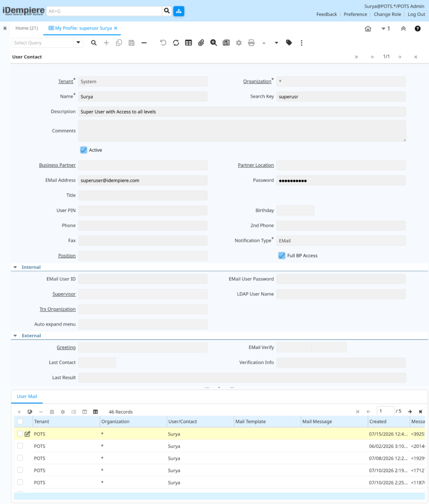This screenshot has width=429, height=504.
Task: Open the window list dropdown showing 1
Action: click(385, 29)
